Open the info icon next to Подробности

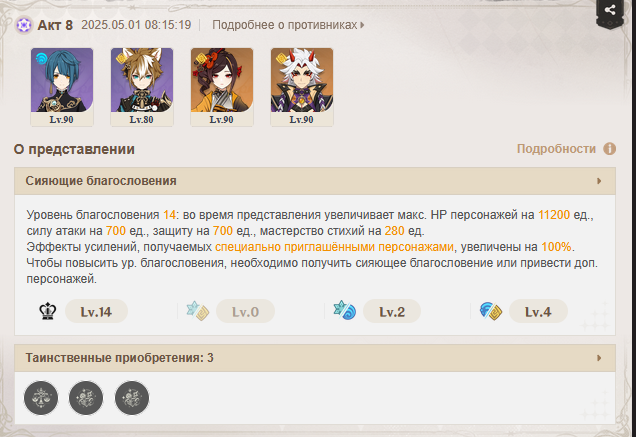[609, 149]
